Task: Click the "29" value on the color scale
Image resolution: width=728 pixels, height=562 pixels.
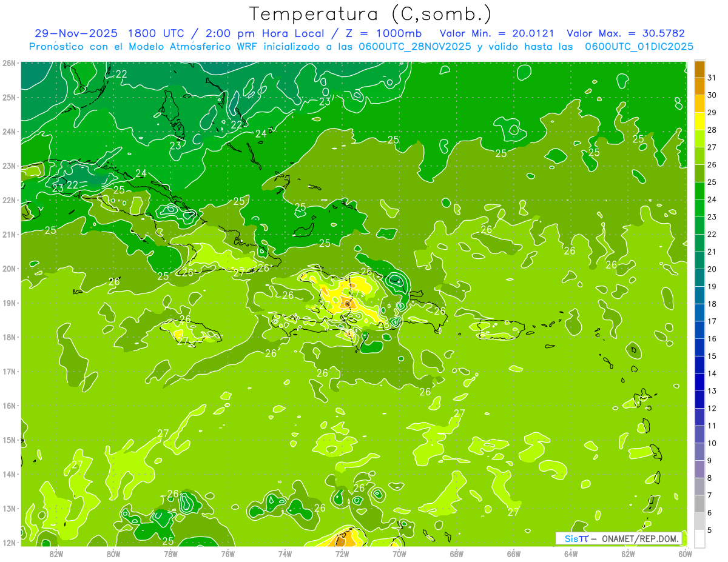Action: tap(712, 113)
